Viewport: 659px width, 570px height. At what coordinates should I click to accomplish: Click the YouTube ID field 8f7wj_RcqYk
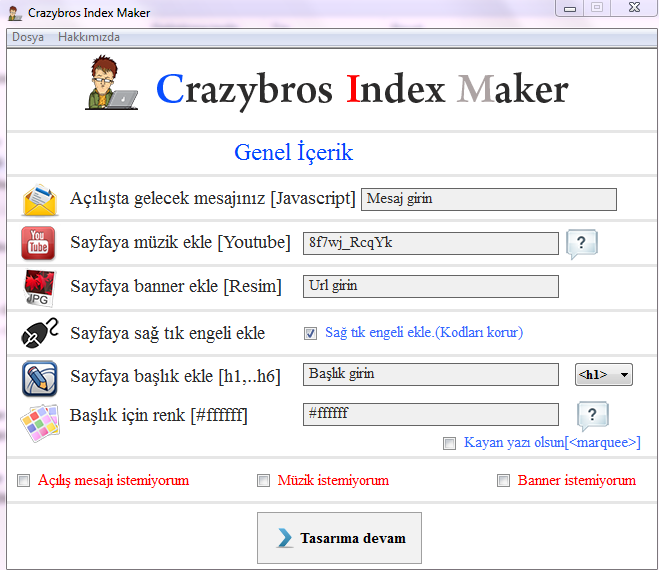[431, 243]
